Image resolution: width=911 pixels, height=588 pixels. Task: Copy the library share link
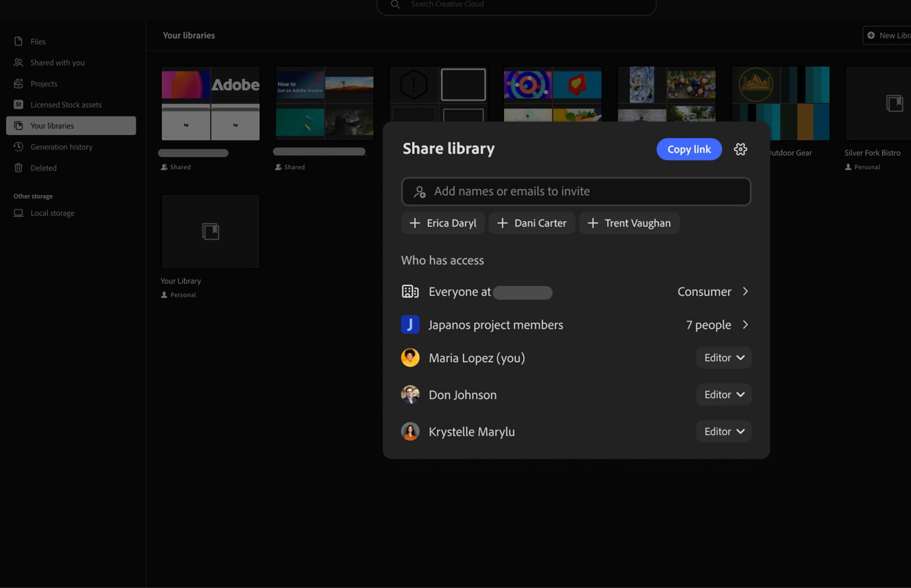click(689, 149)
